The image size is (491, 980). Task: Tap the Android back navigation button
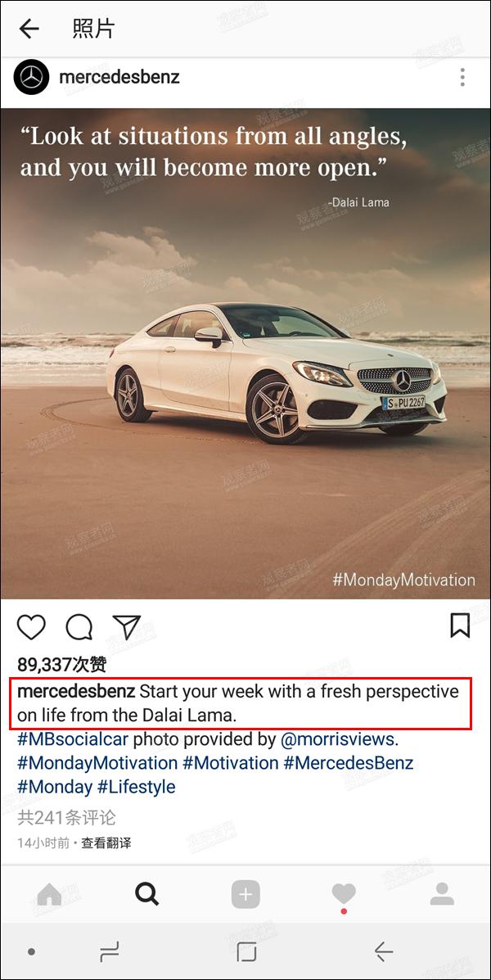click(383, 951)
